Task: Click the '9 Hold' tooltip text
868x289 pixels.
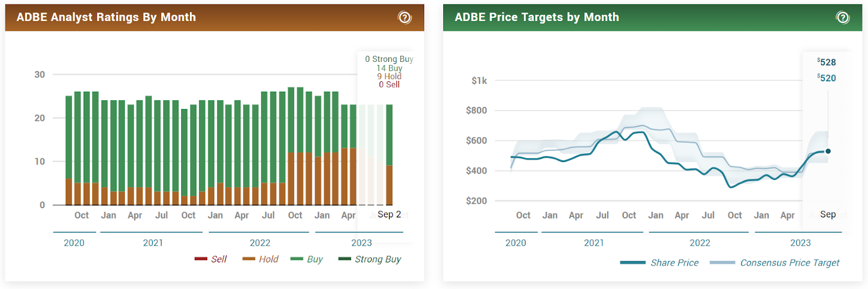Action: (390, 76)
